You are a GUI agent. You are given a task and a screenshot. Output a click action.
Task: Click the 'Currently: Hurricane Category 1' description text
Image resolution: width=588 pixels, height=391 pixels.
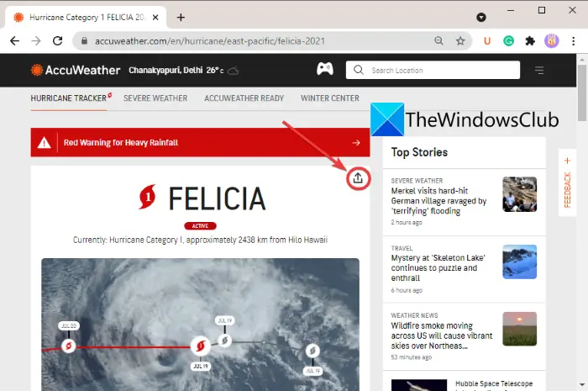200,240
